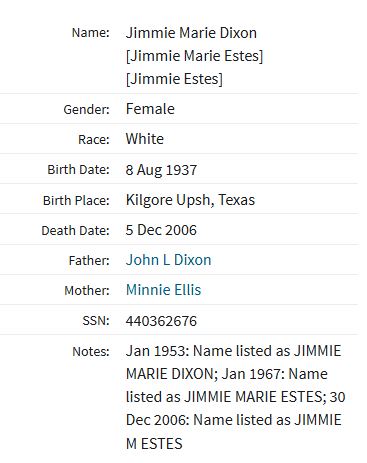This screenshot has height=463, width=367.
Task: Click the Race value White
Action: (x=145, y=139)
